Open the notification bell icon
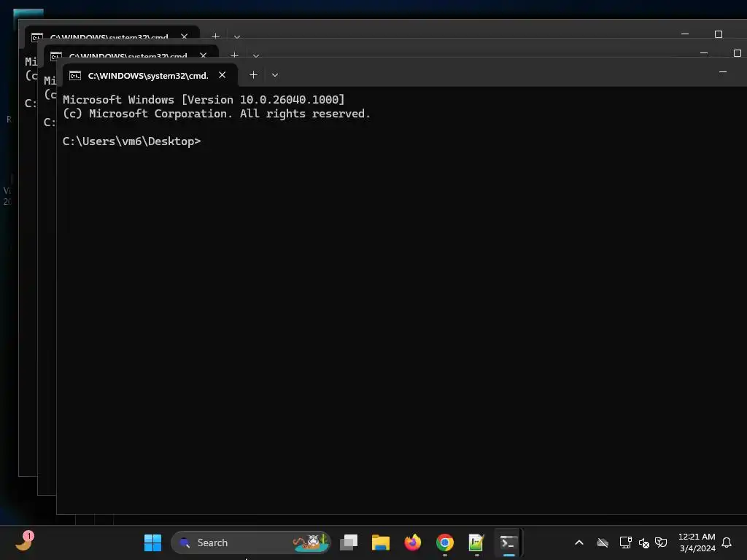747x560 pixels. click(727, 542)
